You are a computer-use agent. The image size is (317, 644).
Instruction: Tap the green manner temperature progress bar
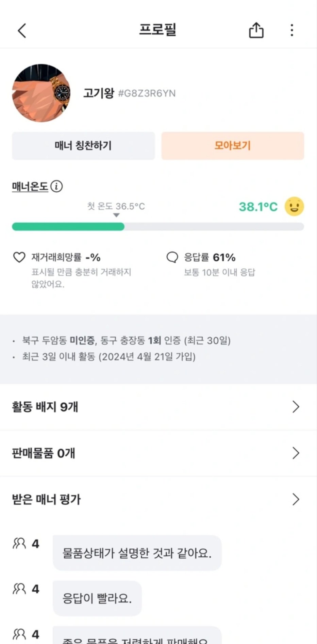coord(68,227)
